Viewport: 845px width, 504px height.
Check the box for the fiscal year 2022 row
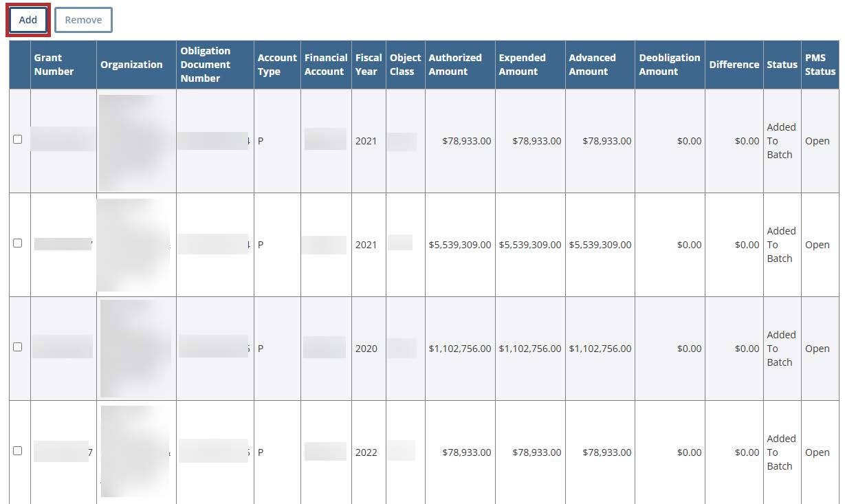[x=18, y=451]
